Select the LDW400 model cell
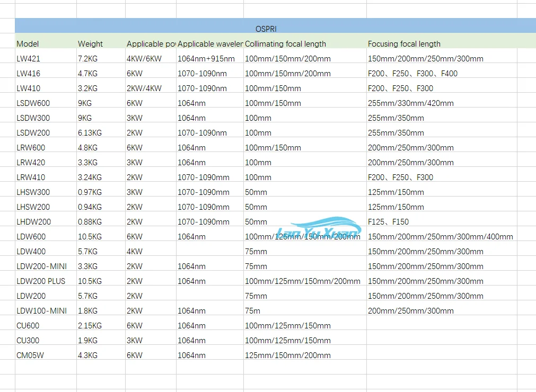 [x=46, y=248]
